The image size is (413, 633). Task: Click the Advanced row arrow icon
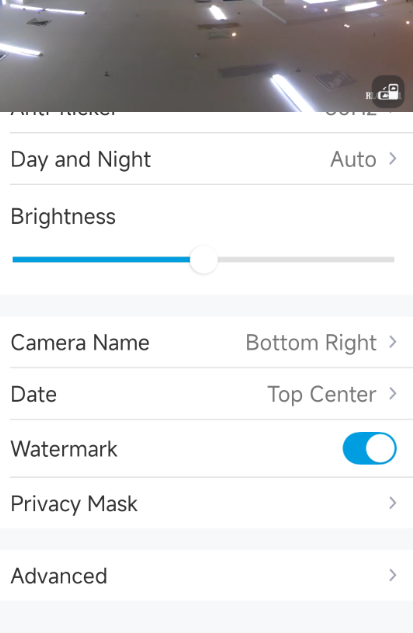tap(392, 575)
